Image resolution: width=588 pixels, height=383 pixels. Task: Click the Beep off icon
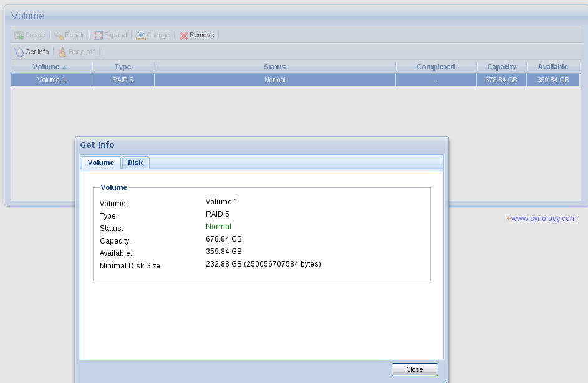[x=62, y=52]
